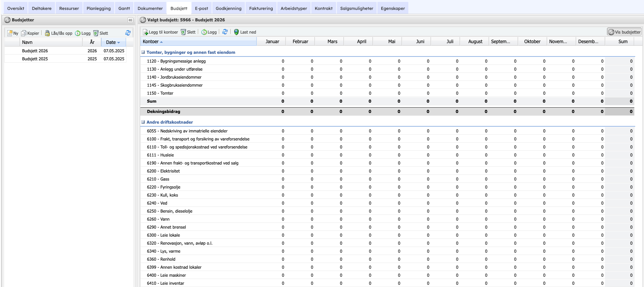644x287 pixels.
Task: Open the Gantt tab
Action: 124,8
